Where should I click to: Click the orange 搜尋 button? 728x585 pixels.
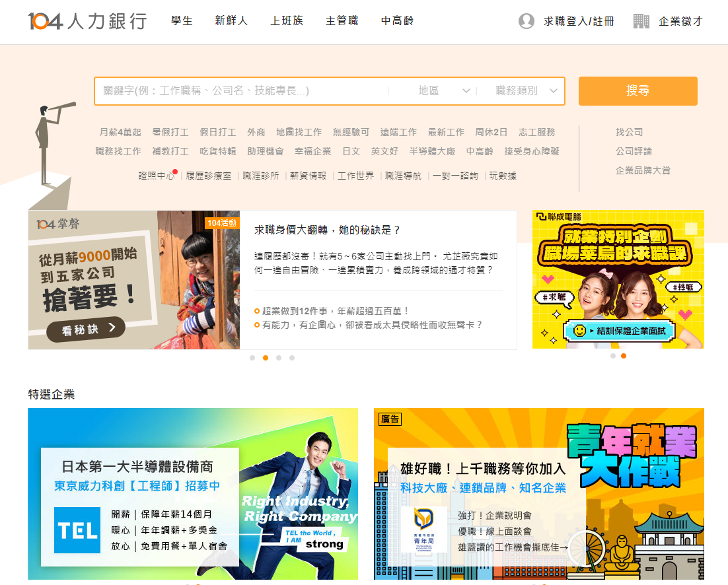click(637, 91)
